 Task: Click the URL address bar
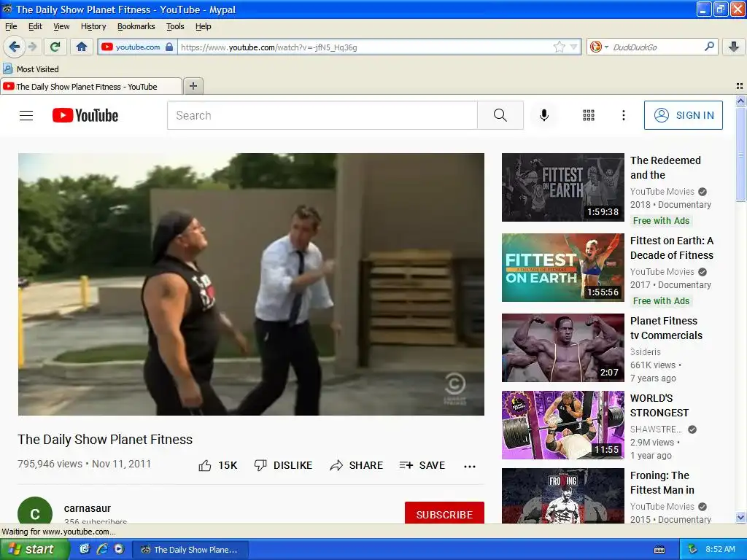(x=365, y=47)
